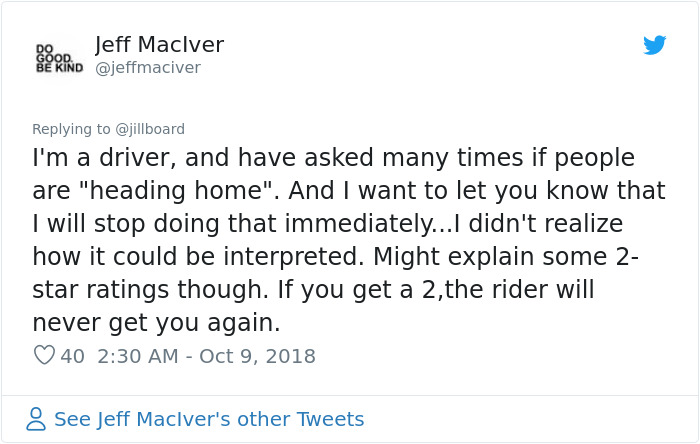
Task: Click the 40 likes count
Action: (x=72, y=356)
